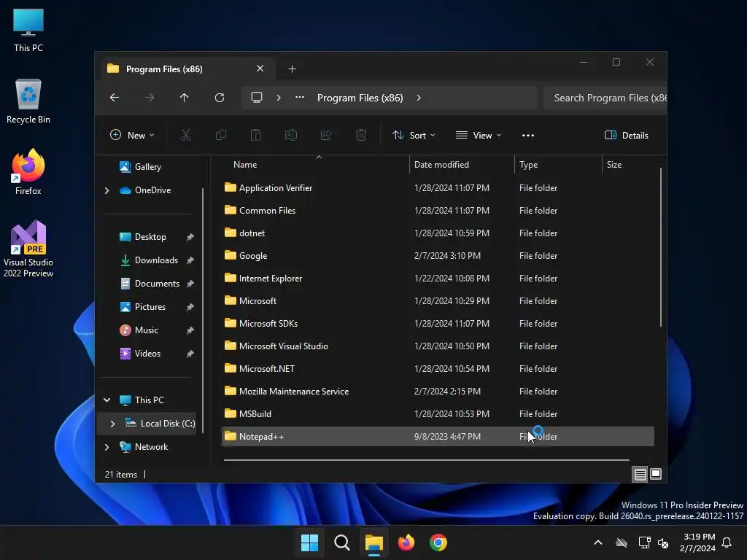Select the Mozilla Maintenance Service folder
This screenshot has width=747, height=560.
438,392
